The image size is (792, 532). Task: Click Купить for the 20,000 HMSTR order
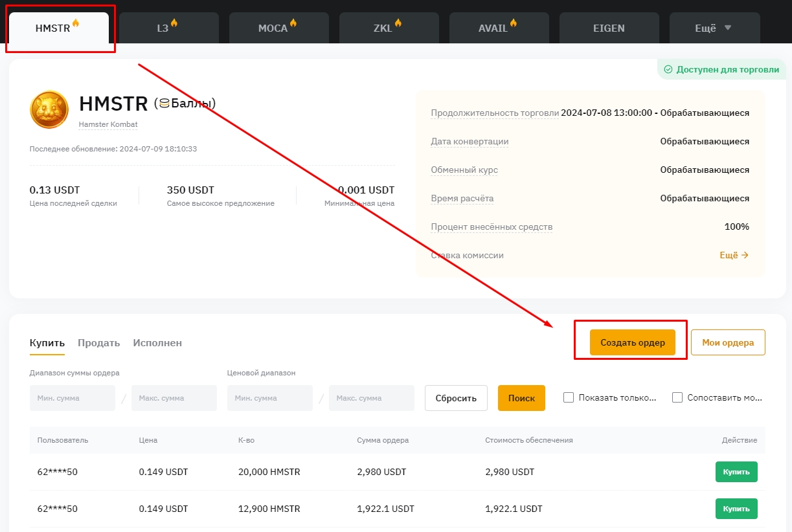(736, 472)
